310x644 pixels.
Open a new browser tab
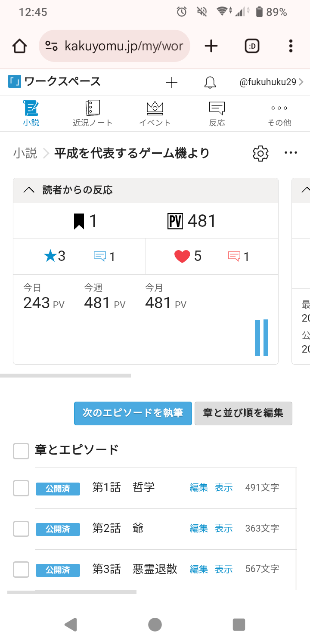211,46
